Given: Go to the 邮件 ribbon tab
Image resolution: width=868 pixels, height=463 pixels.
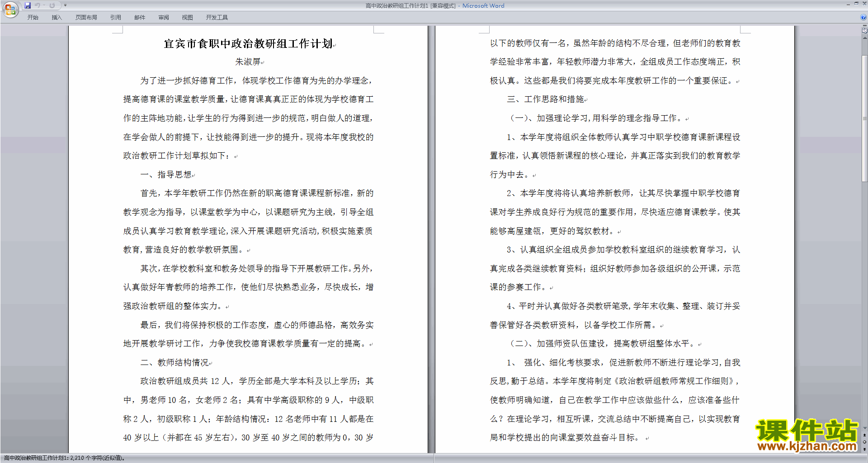Looking at the screenshot, I should pyautogui.click(x=140, y=18).
